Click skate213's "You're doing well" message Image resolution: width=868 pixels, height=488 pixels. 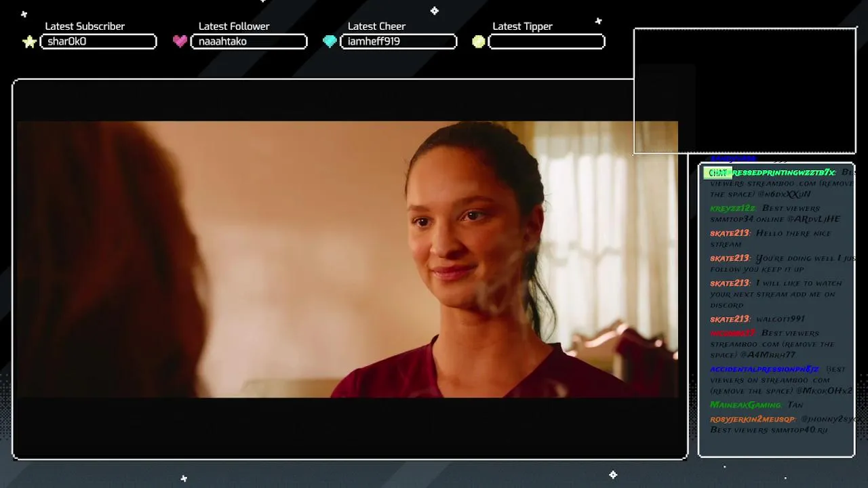click(x=783, y=264)
